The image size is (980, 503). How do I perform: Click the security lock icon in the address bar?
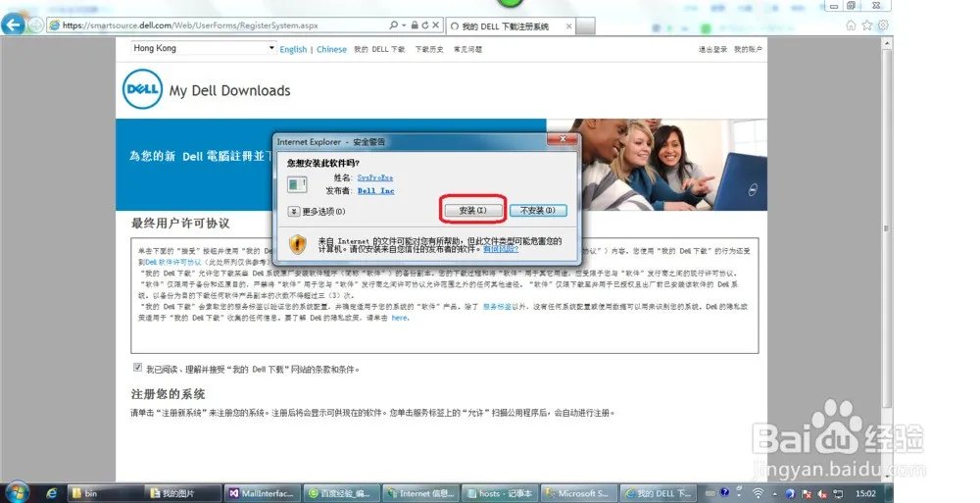coord(415,25)
